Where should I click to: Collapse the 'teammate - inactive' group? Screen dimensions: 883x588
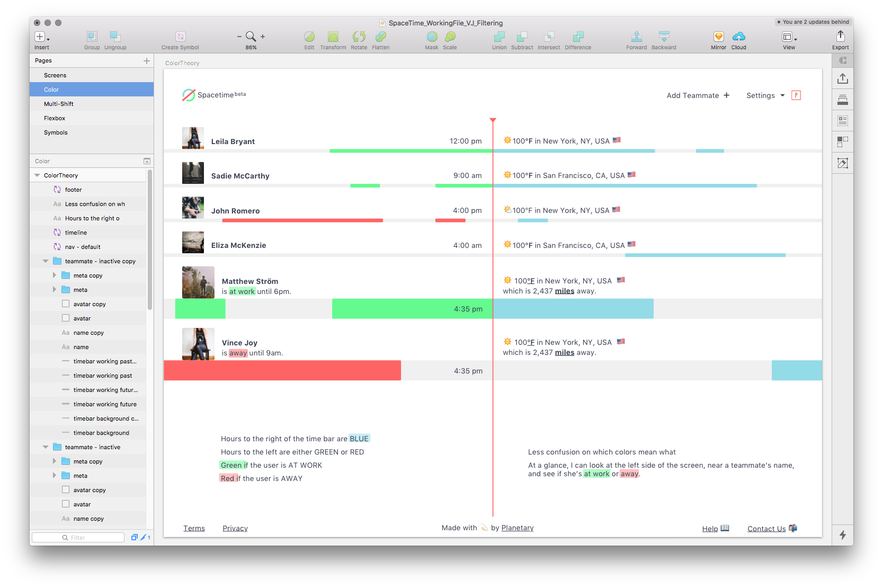46,447
